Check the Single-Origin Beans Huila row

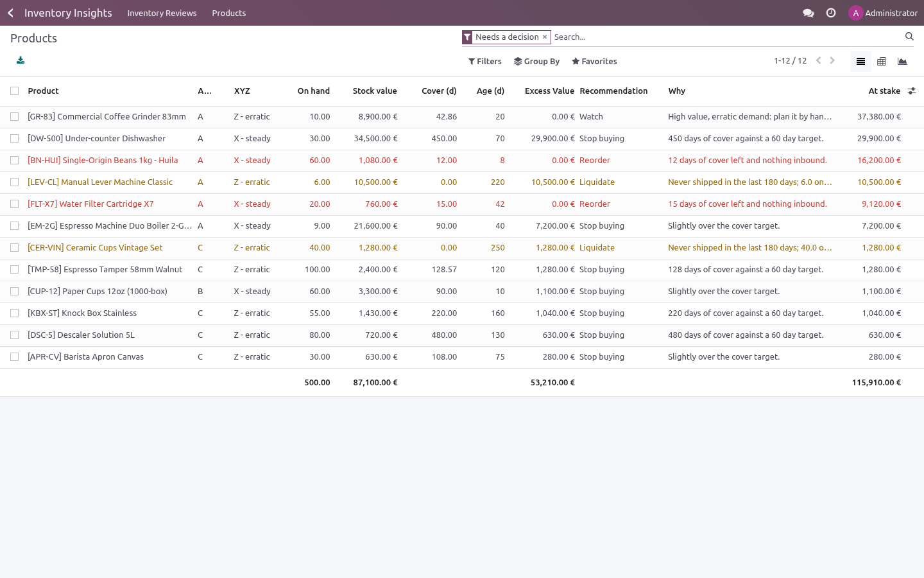[x=14, y=161]
